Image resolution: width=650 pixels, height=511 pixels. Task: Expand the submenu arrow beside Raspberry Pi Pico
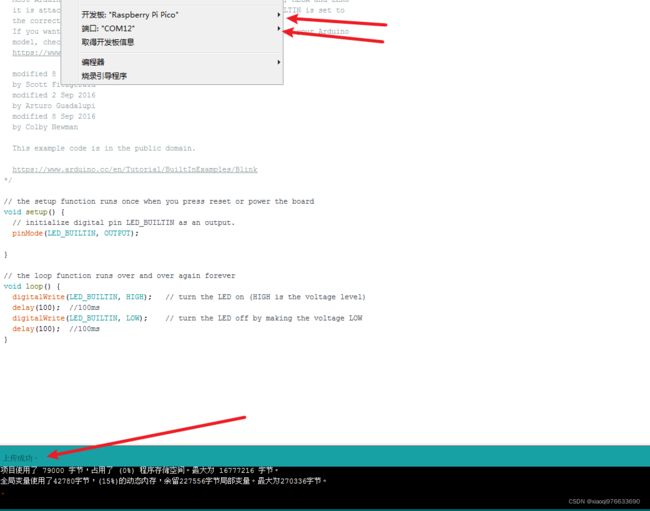[x=279, y=15]
